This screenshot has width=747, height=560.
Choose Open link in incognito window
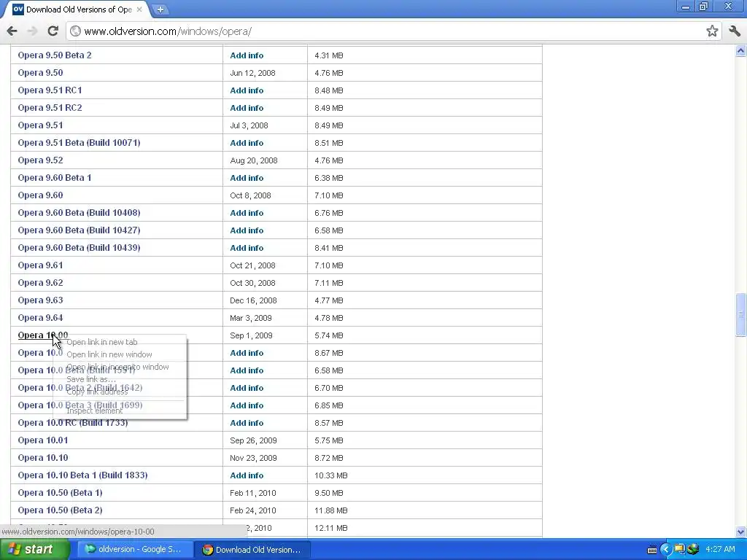point(117,367)
